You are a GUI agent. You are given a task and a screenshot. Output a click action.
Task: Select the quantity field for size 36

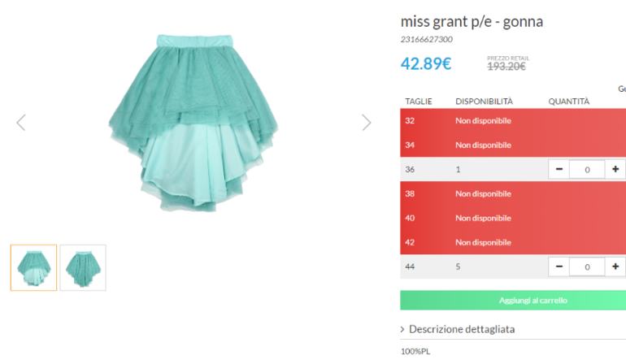point(587,169)
